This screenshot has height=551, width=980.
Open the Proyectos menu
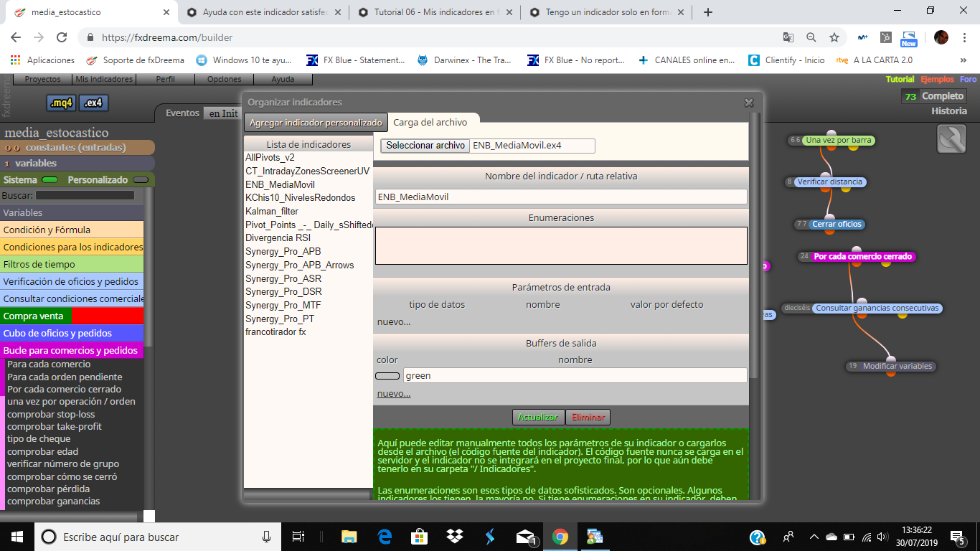[x=43, y=79]
